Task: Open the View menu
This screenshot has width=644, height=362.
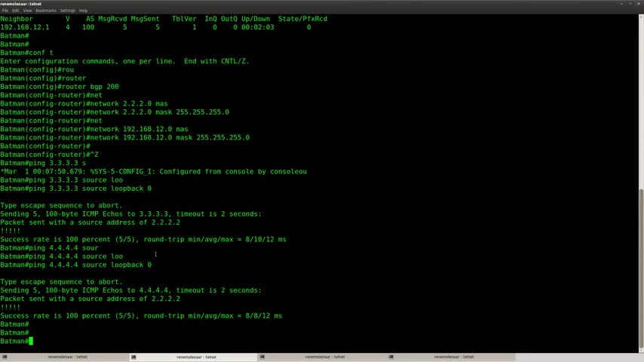Action: click(x=27, y=11)
